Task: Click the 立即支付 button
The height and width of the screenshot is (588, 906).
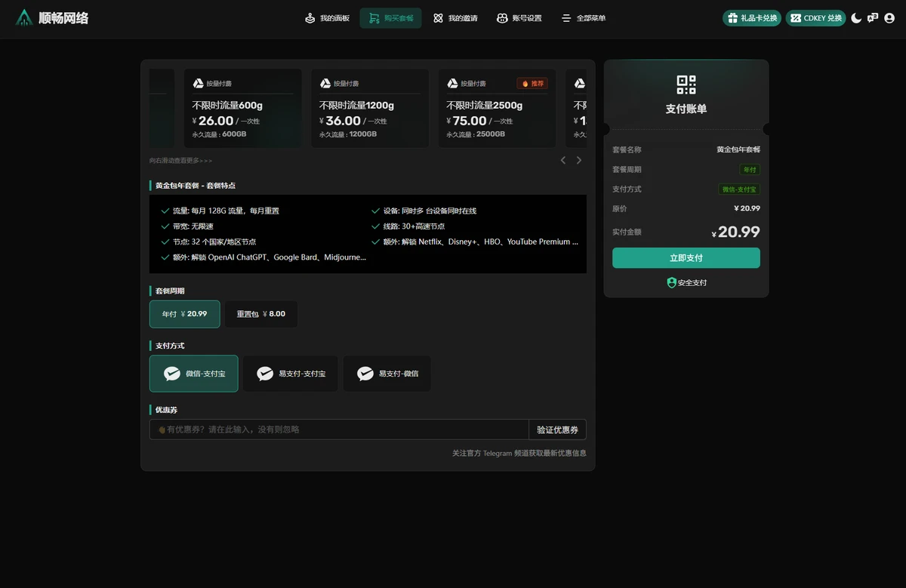Action: 686,258
